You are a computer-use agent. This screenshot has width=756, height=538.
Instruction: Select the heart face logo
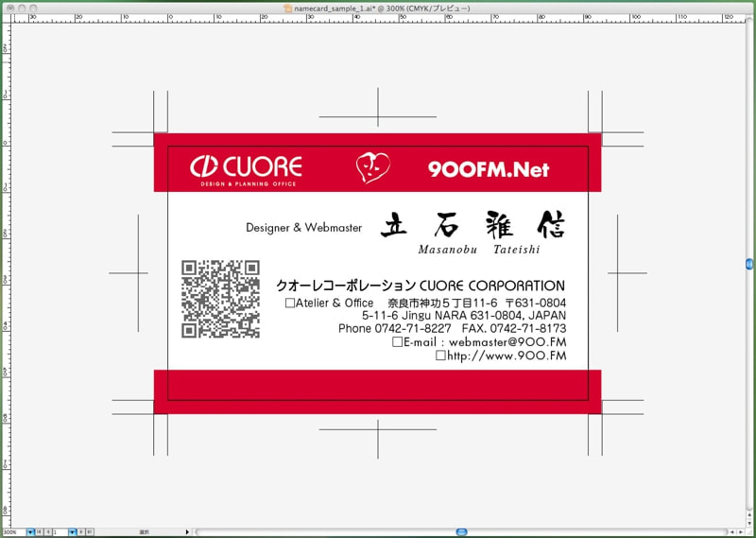pyautogui.click(x=372, y=167)
